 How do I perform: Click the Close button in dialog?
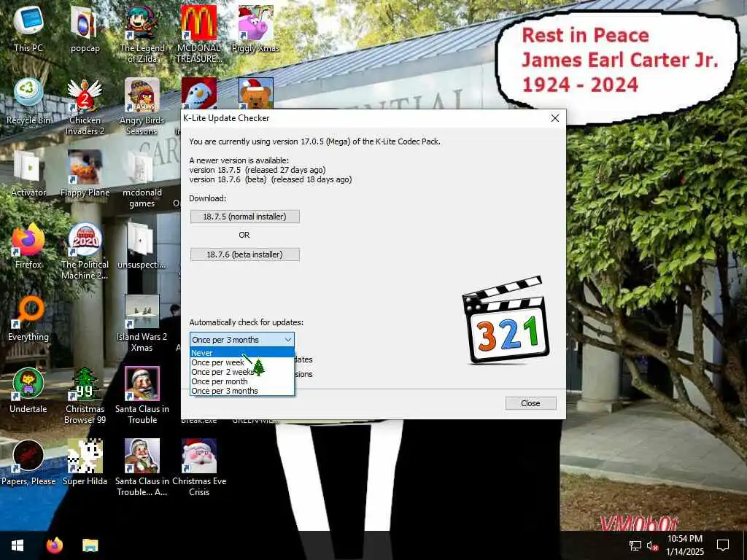531,403
